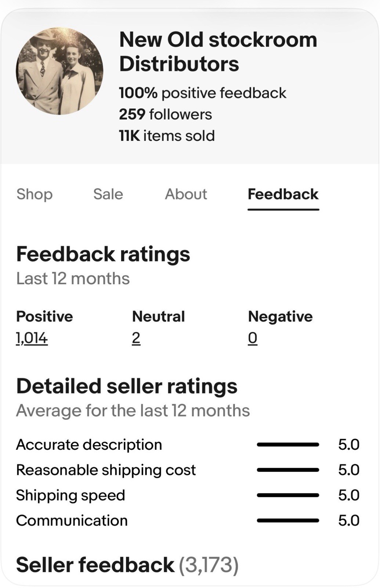380x588 pixels.
Task: Click the 100% positive feedback text
Action: coord(203,93)
